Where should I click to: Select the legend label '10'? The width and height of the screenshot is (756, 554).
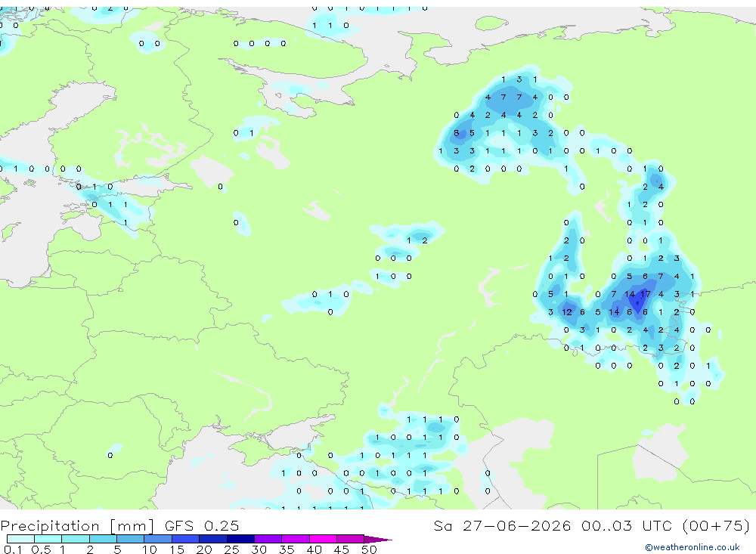[x=150, y=549]
